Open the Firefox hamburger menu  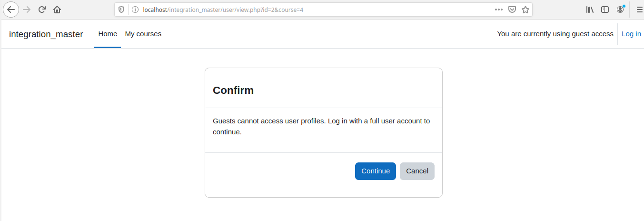639,10
